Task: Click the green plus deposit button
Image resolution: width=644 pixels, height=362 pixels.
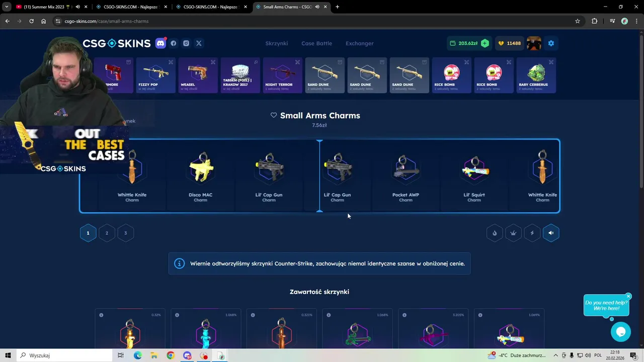Action: coord(485,43)
